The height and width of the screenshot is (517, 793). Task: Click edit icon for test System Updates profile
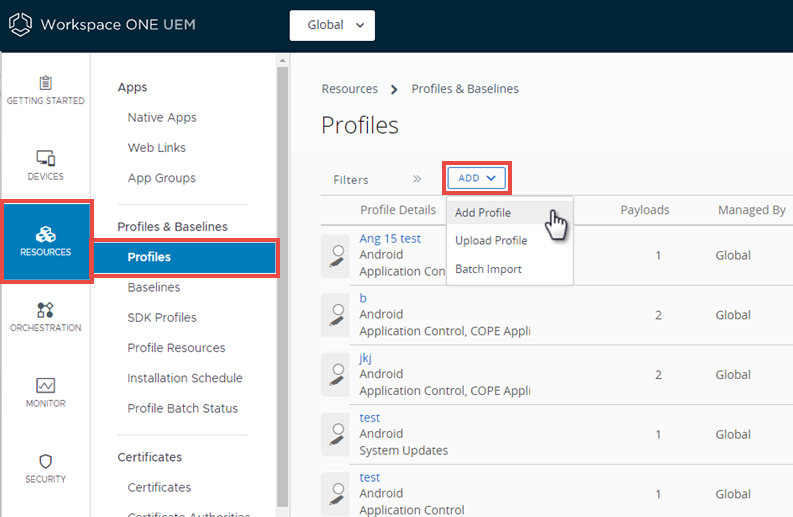[337, 435]
